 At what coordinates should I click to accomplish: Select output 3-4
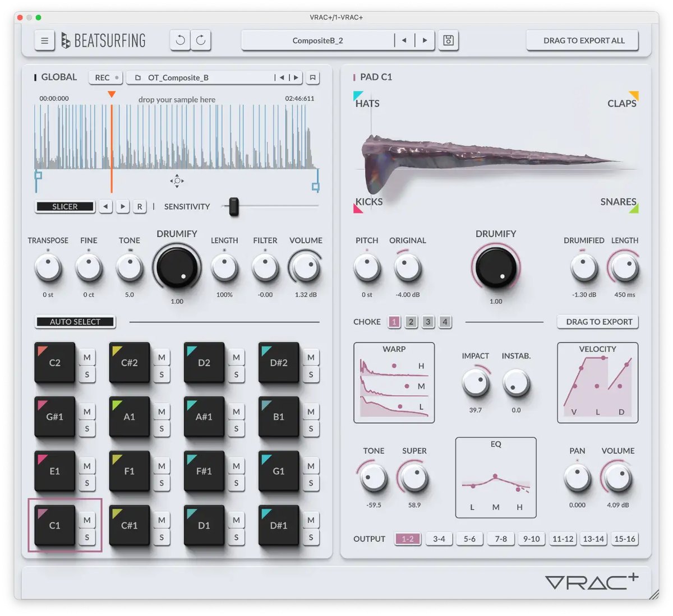439,539
